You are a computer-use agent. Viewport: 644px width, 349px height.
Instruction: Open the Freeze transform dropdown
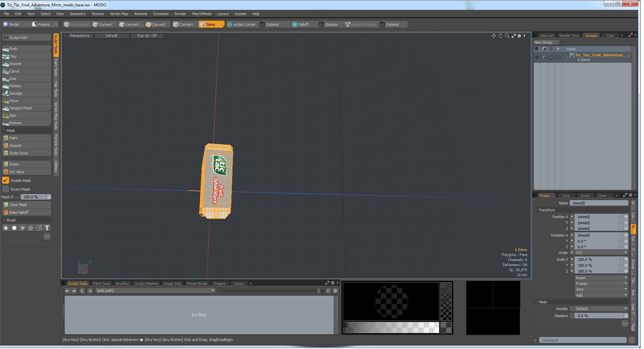[x=601, y=284]
